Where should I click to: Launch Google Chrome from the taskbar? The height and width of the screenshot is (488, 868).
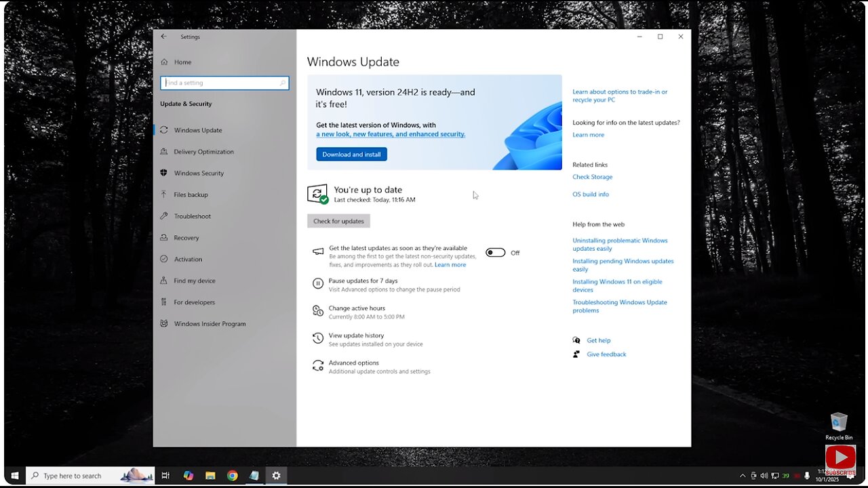[x=232, y=476]
